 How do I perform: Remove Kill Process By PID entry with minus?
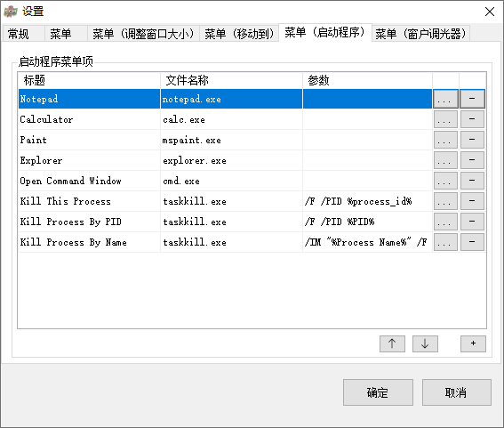(472, 222)
